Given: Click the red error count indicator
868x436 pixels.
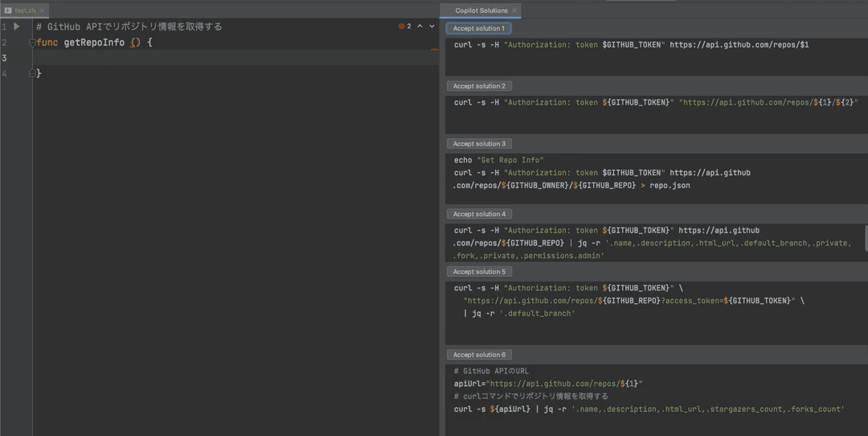Looking at the screenshot, I should tap(404, 27).
